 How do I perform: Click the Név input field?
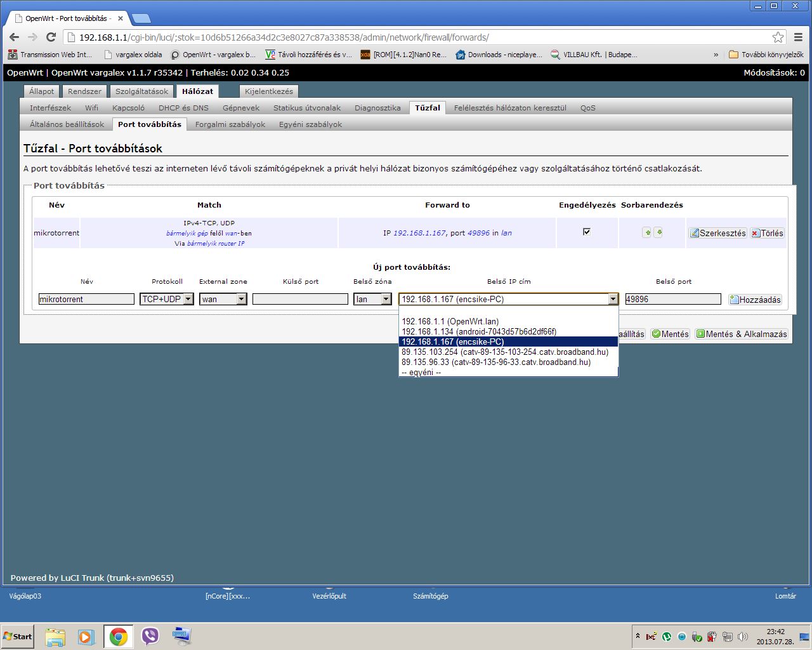click(86, 299)
